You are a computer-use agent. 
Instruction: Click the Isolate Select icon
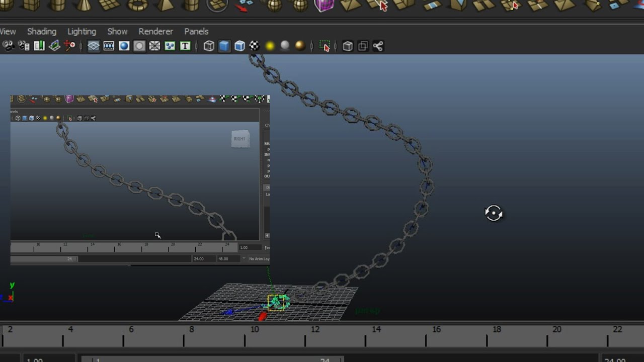tap(325, 46)
